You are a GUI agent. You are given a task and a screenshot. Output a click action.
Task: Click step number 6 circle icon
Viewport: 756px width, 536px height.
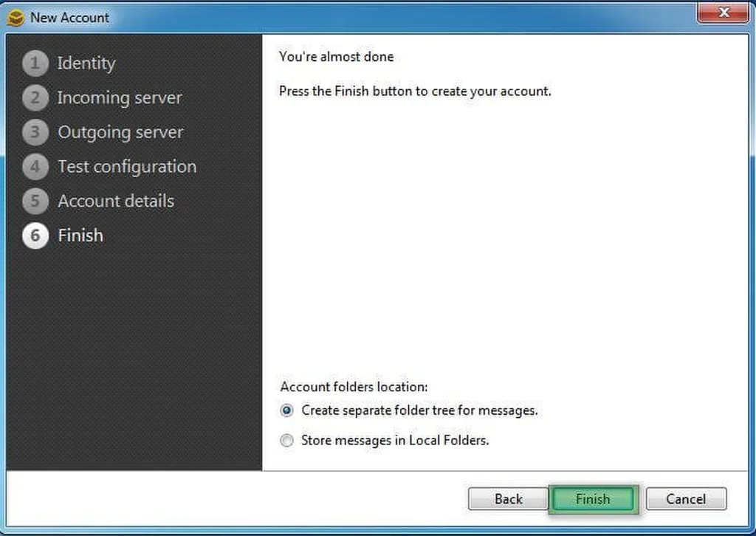[35, 236]
